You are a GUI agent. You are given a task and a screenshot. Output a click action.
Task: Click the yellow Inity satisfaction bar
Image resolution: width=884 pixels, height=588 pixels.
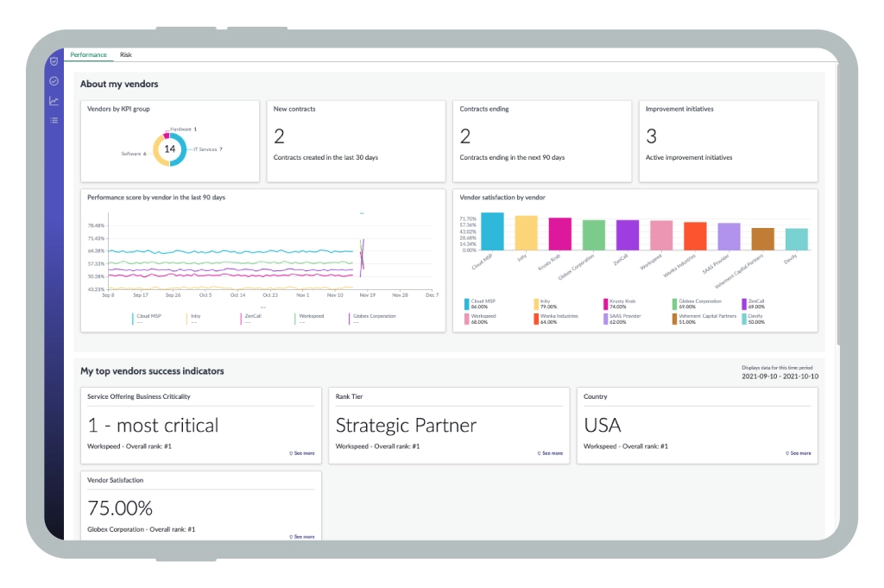tap(526, 233)
